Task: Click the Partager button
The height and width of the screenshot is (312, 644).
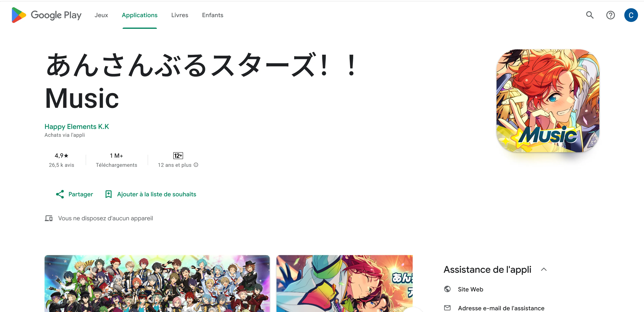Action: pyautogui.click(x=74, y=194)
